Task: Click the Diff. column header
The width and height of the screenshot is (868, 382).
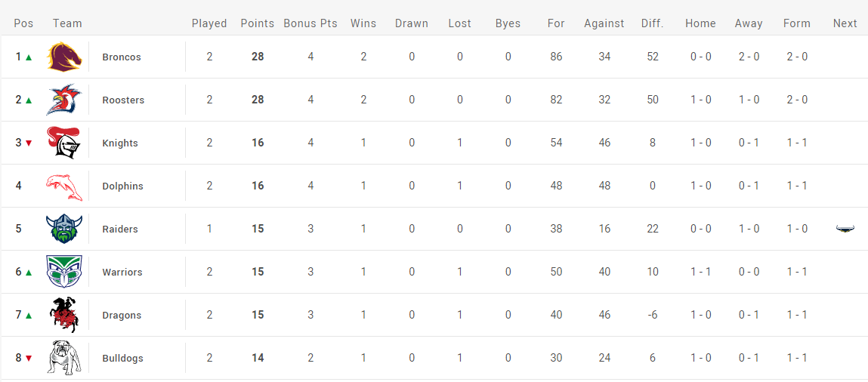Action: click(653, 23)
